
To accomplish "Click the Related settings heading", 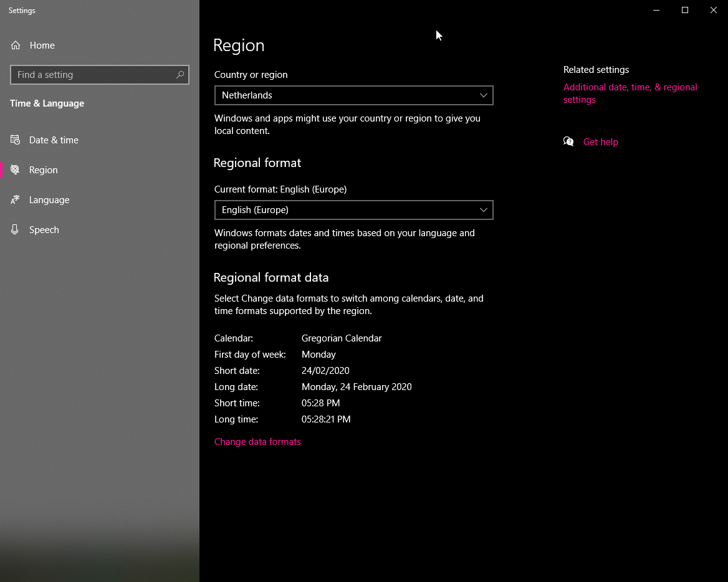I will 596,70.
